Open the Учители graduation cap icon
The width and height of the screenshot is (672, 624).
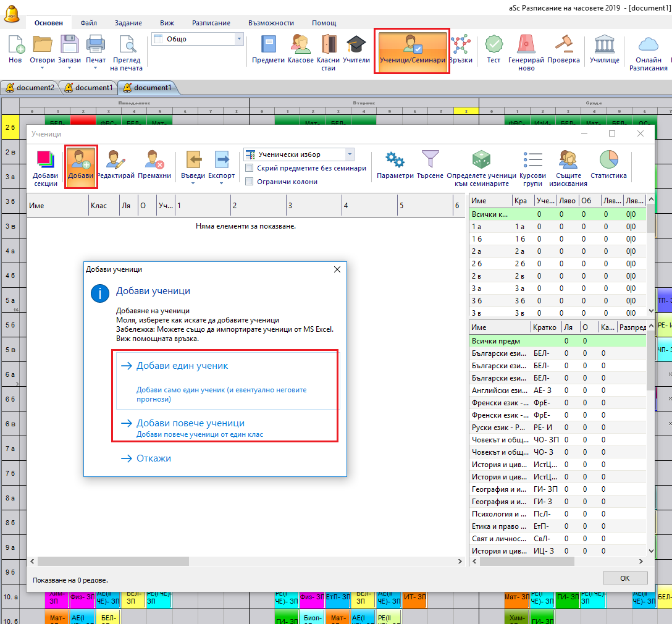click(356, 45)
